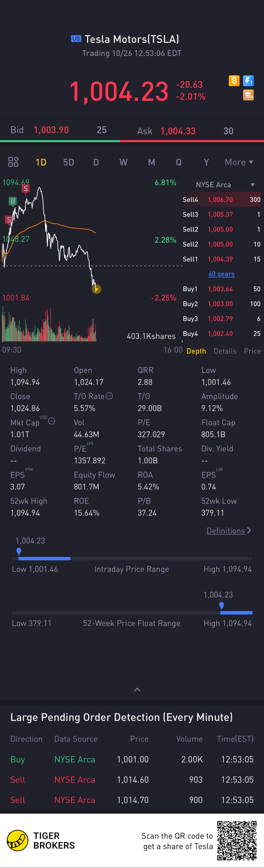The height and width of the screenshot is (868, 264).
Task: Tap the Tesla QR code
Action: (x=237, y=840)
